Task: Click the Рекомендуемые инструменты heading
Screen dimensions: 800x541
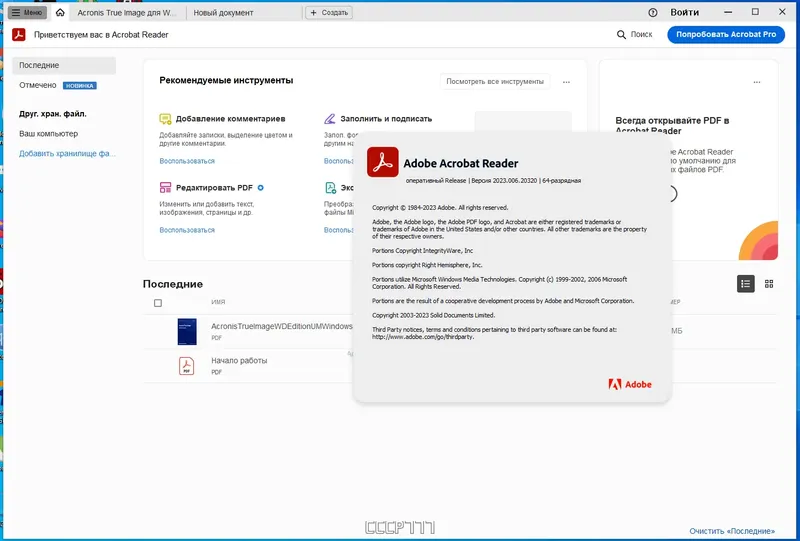Action: click(x=226, y=80)
